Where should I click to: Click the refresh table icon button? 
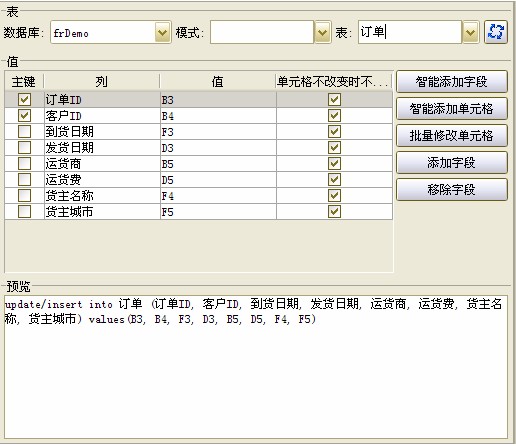[496, 32]
